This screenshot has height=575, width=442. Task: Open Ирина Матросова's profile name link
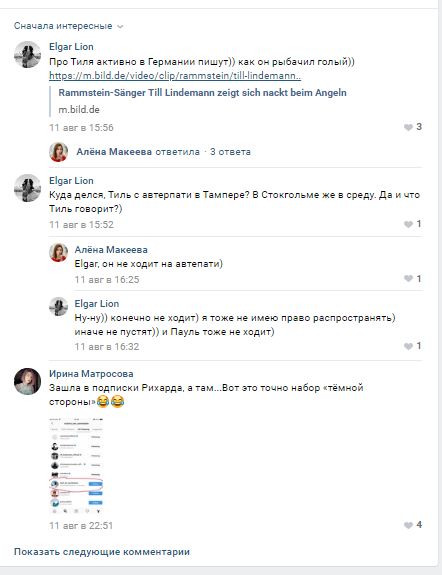coord(91,374)
